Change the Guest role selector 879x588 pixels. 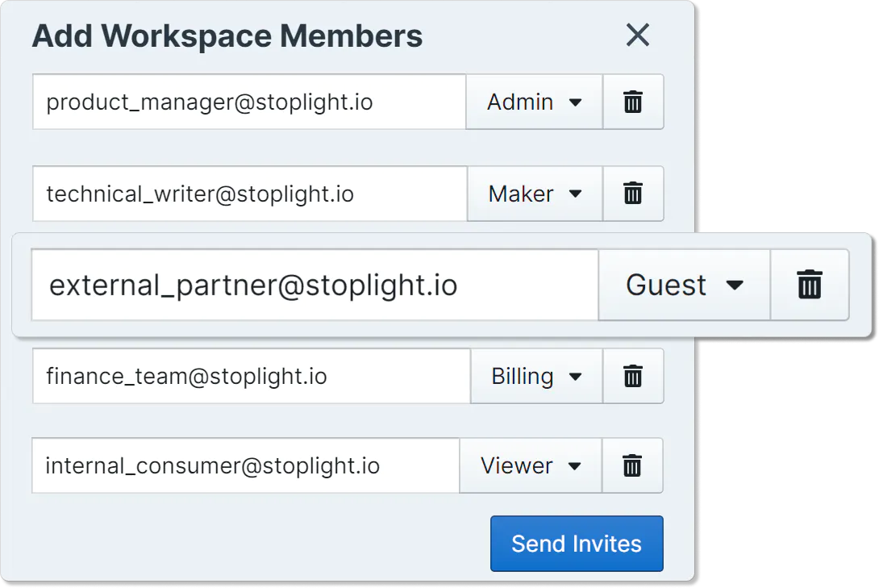[684, 285]
